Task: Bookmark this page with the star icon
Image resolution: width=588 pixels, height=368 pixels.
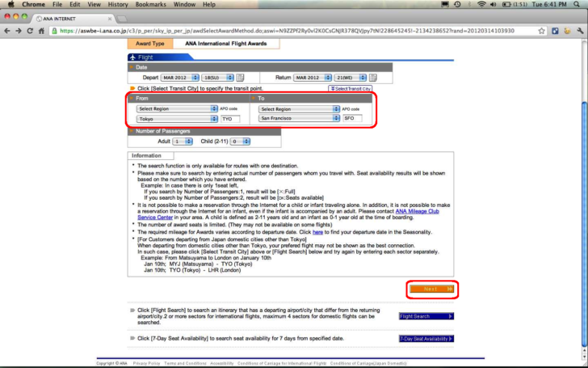Action: pos(541,31)
